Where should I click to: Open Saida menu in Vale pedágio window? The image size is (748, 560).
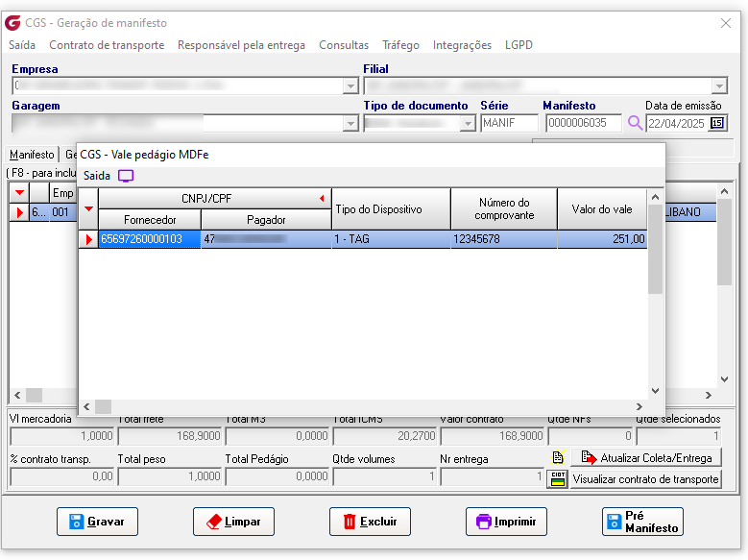[97, 176]
